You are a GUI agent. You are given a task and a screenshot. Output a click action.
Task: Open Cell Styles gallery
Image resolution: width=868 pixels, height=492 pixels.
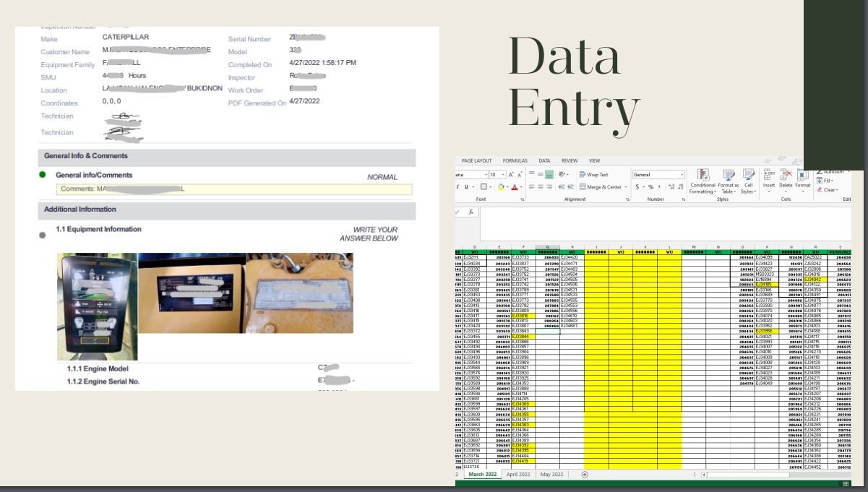pyautogui.click(x=748, y=181)
